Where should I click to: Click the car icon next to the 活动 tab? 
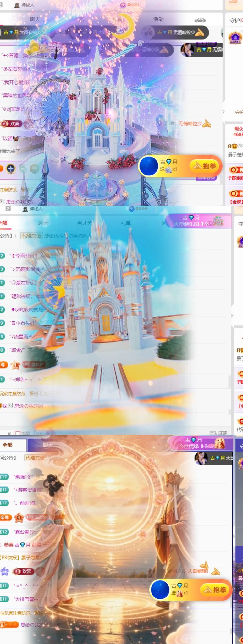(200, 20)
